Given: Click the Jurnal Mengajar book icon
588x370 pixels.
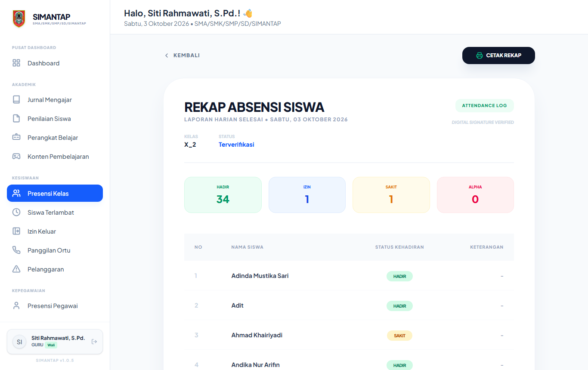Looking at the screenshot, I should click(16, 100).
